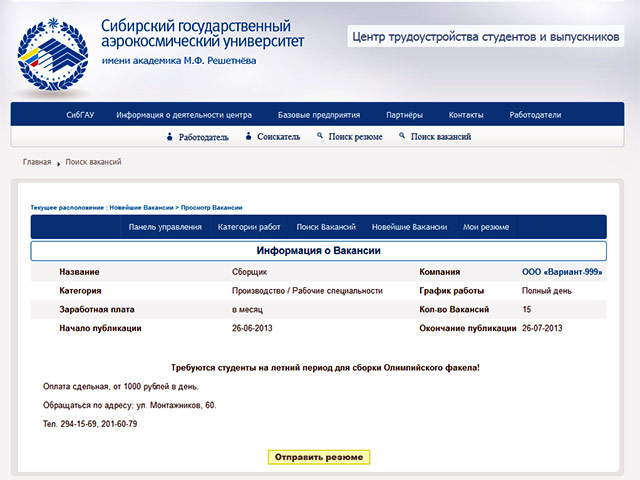
Task: Click Центр трудоустройства студентов и выпускников banner
Action: click(483, 37)
